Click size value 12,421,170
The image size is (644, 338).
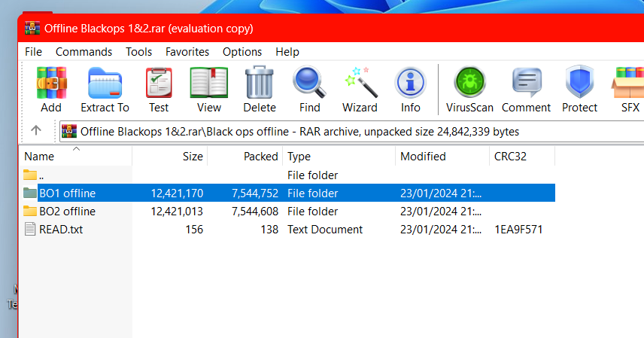[177, 193]
